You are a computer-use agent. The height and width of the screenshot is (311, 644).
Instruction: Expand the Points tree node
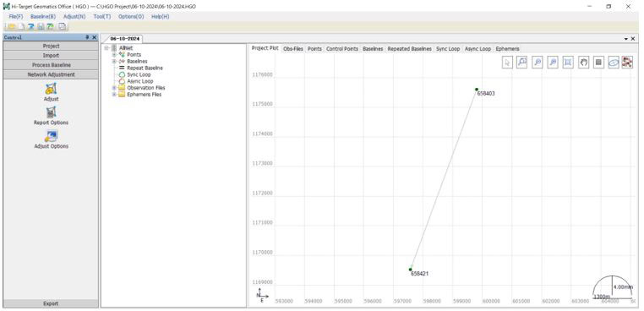[114, 55]
